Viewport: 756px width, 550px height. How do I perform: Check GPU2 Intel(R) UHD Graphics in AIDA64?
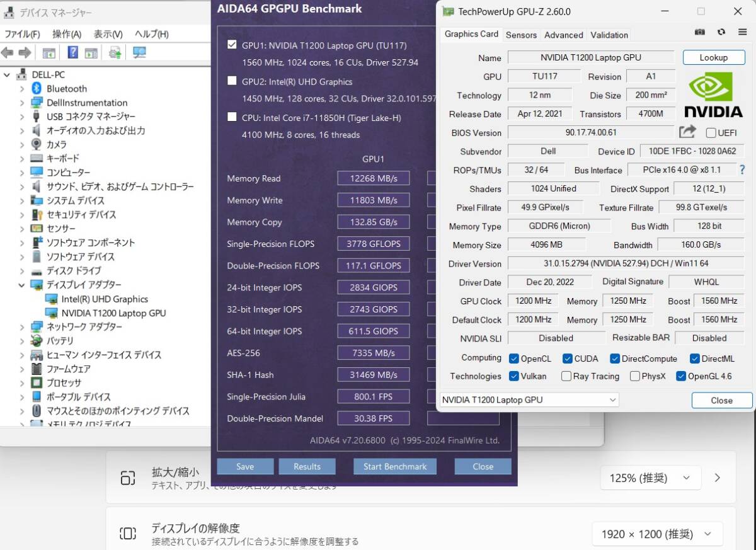[x=232, y=81]
